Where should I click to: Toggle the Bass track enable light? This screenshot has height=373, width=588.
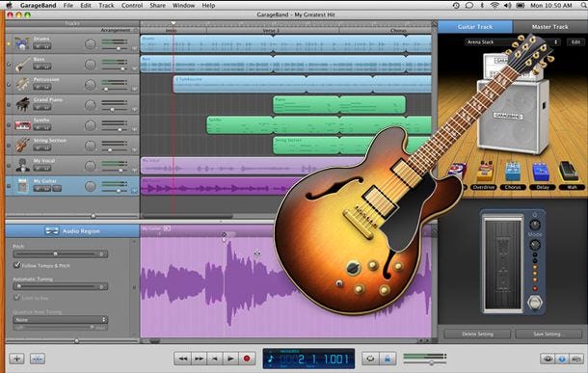[x=9, y=65]
